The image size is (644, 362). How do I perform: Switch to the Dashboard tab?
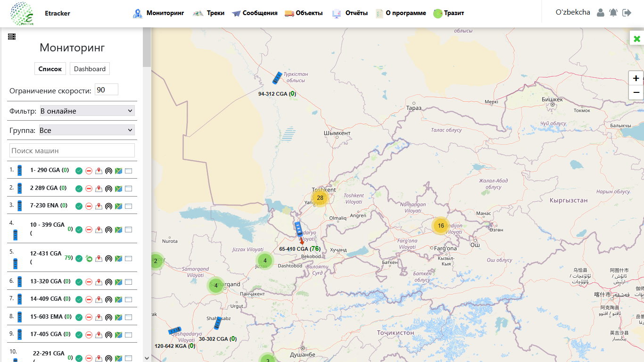coord(90,69)
